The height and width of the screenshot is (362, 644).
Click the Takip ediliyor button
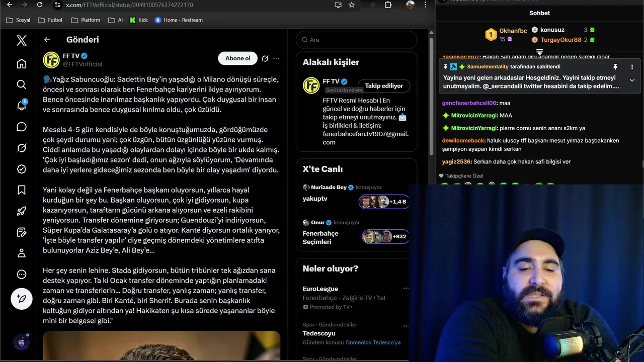[x=384, y=86]
